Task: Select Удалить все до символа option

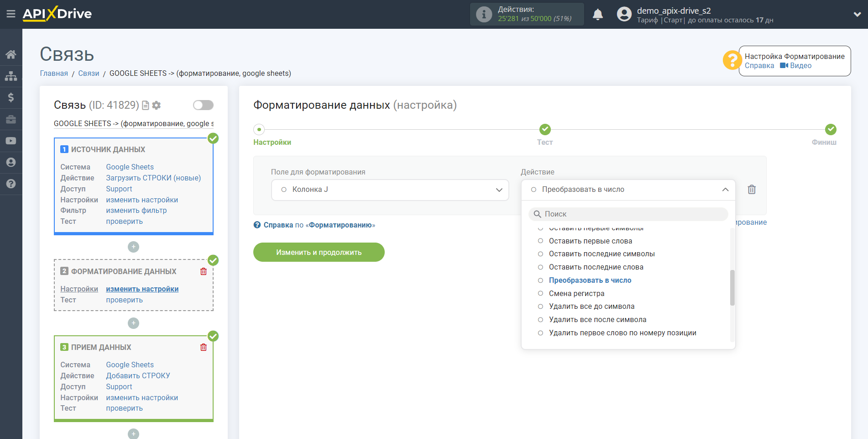Action: point(591,307)
